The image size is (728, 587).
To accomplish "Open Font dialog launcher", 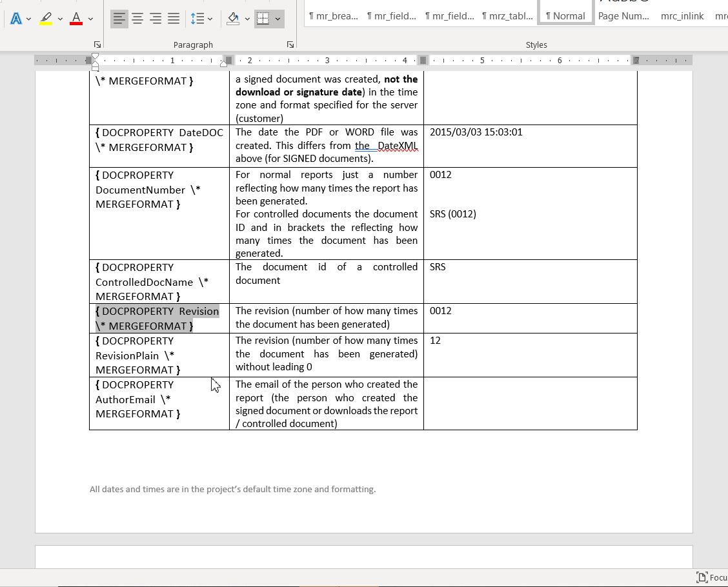I will [x=97, y=45].
